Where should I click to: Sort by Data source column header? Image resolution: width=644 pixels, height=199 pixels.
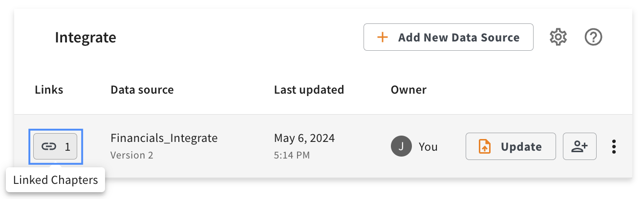click(x=142, y=90)
